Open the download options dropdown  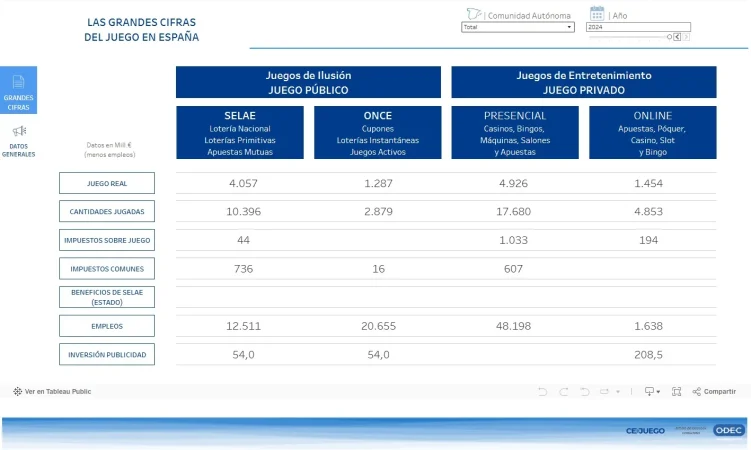coord(651,392)
